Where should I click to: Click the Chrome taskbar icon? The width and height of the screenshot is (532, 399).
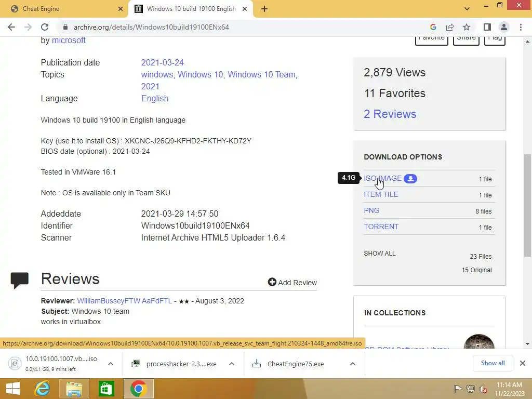[x=138, y=389]
